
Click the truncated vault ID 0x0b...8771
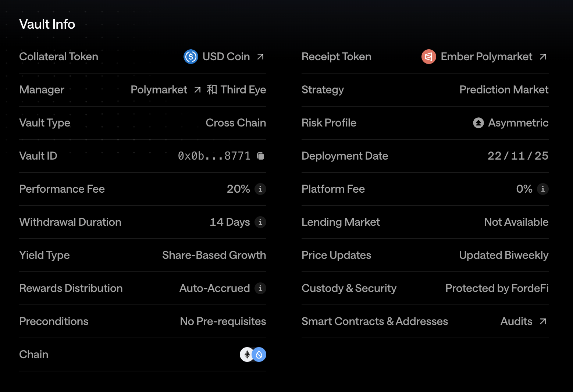pos(214,156)
